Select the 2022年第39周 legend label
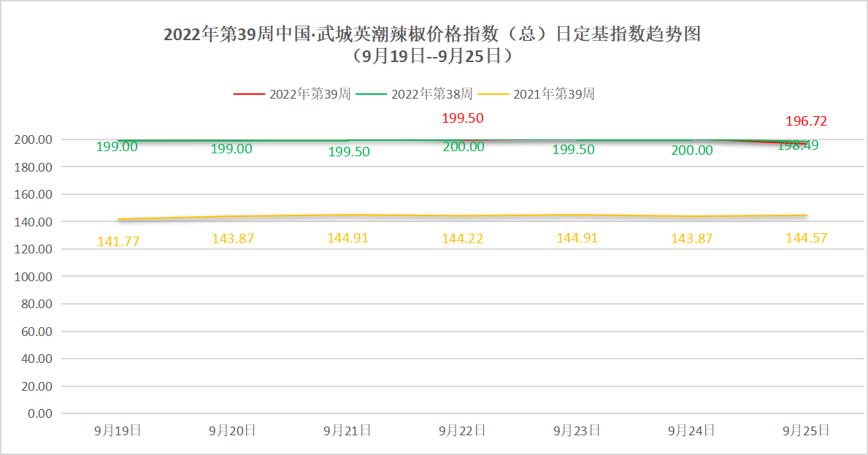 [x=310, y=94]
